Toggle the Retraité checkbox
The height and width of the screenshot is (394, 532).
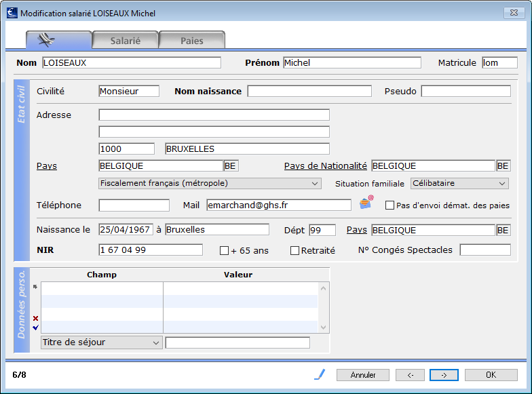[x=294, y=251]
